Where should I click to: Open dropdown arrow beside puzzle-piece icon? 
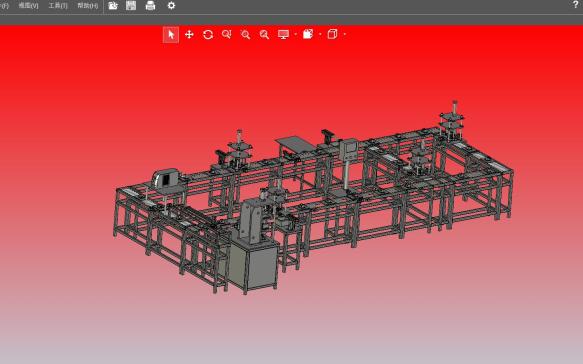[x=320, y=35]
